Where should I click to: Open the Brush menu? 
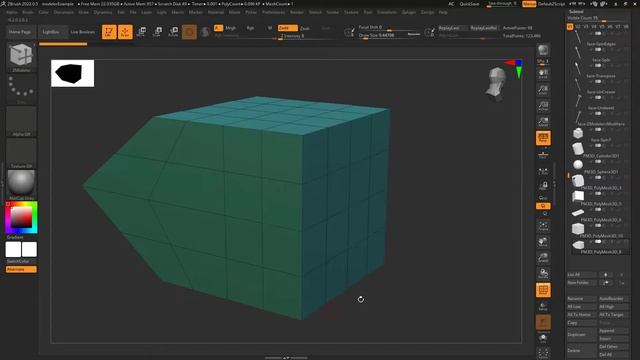[28, 12]
